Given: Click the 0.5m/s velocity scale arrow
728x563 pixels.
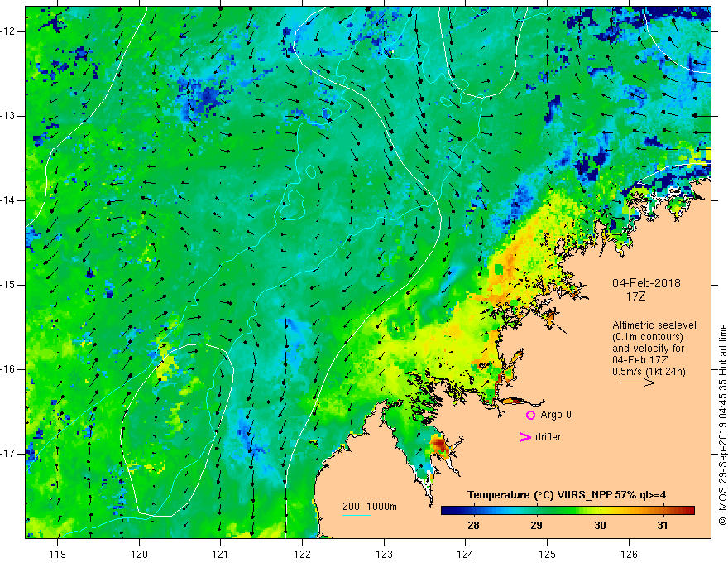Looking at the screenshot, I should [x=638, y=383].
